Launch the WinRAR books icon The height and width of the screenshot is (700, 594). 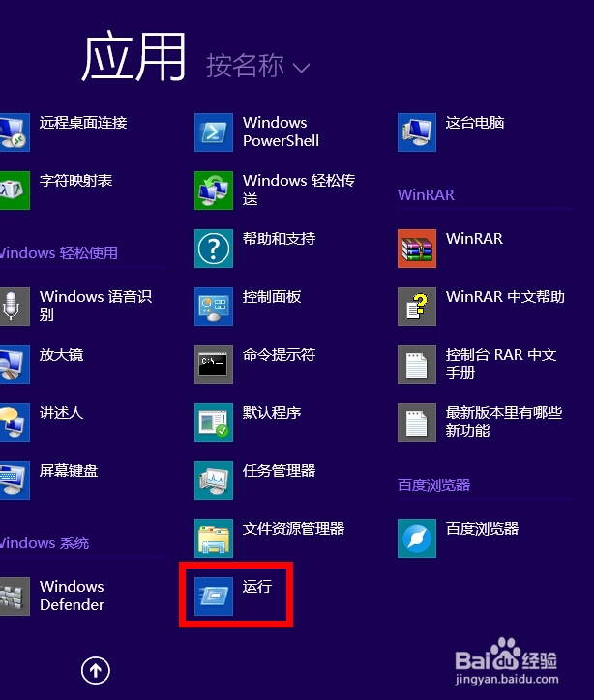(x=417, y=248)
